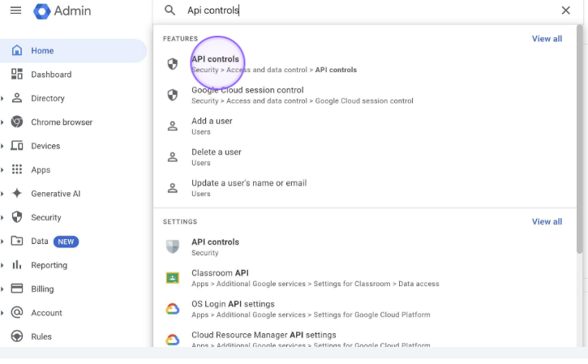
Task: Expand the Chrome browser menu arrow
Action: pyautogui.click(x=2, y=122)
